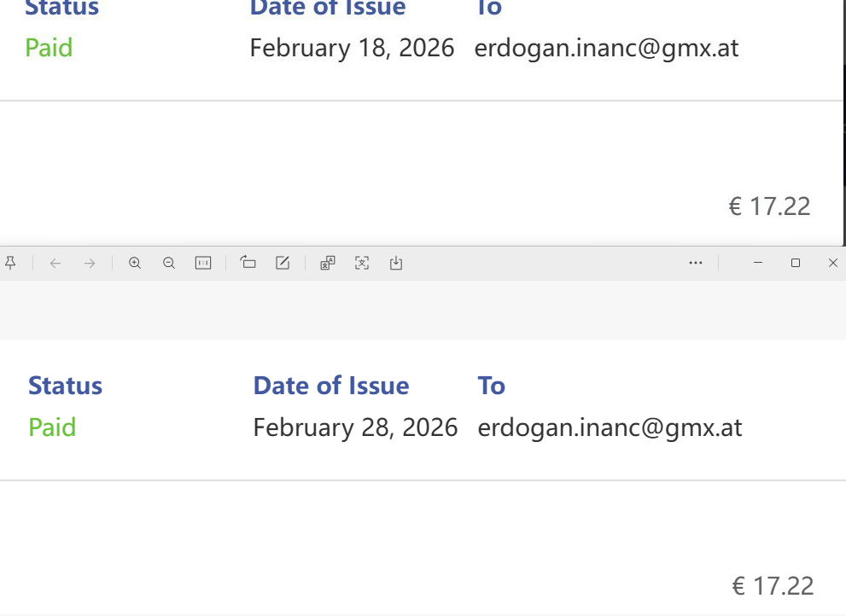Maximize the image viewer window
This screenshot has width=846, height=616.
pyautogui.click(x=796, y=263)
